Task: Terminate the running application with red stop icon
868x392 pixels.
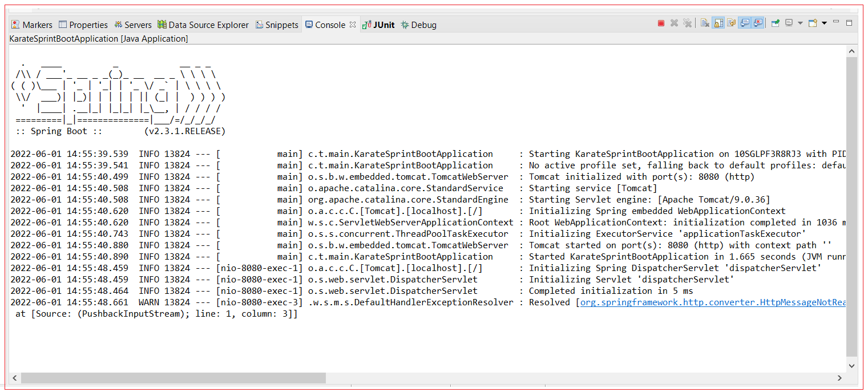Action: coord(661,23)
